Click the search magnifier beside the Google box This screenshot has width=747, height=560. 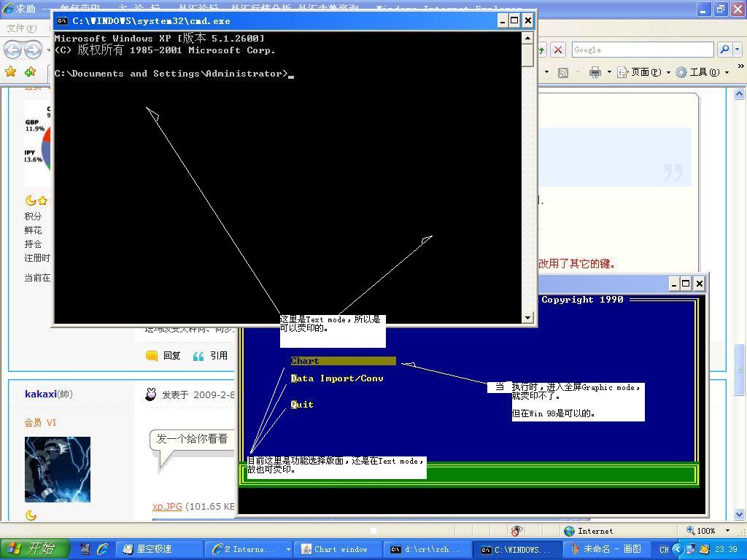724,50
